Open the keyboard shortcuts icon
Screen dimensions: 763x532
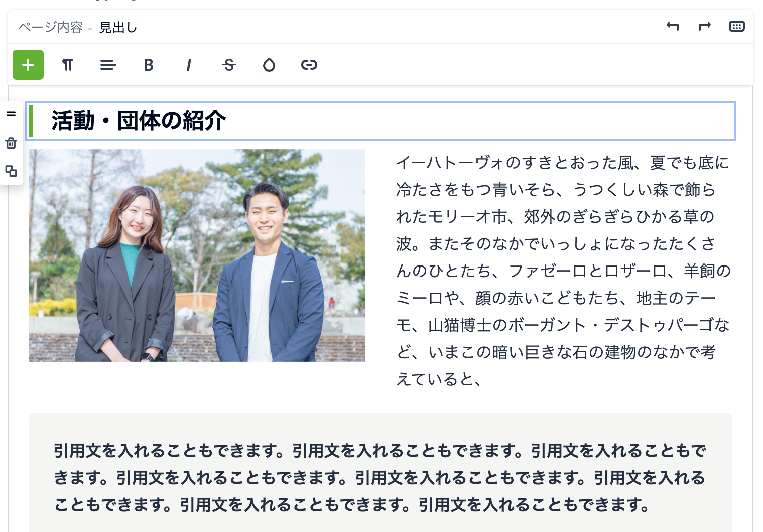[736, 26]
